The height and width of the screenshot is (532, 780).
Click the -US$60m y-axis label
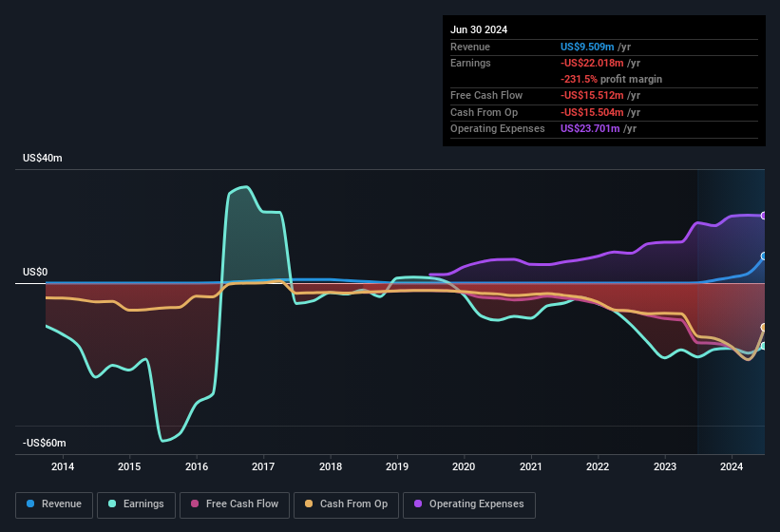click(45, 444)
